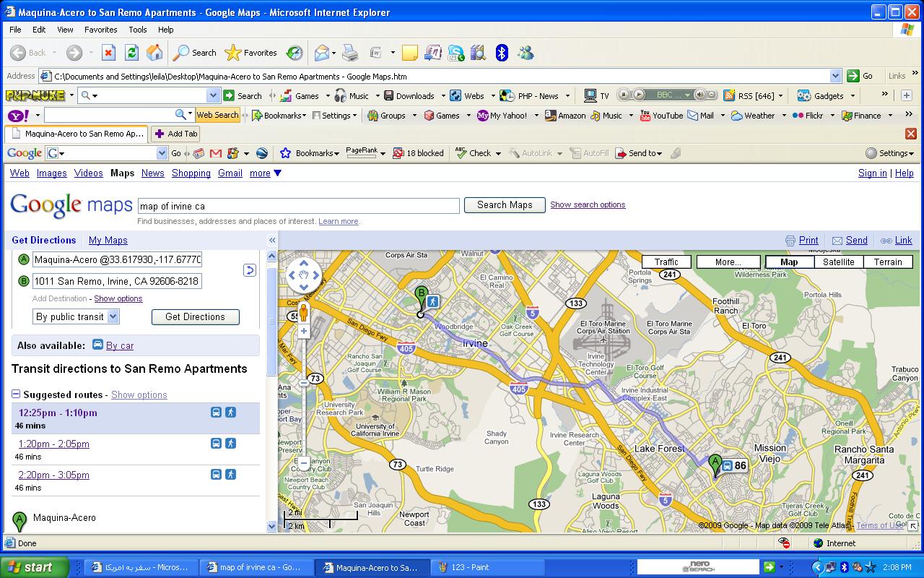This screenshot has height=578, width=924.
Task: Zoom out with the map minus button
Action: coord(304,462)
